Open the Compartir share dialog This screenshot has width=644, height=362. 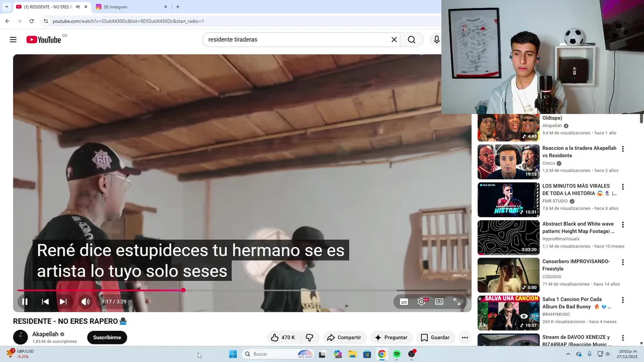point(344,337)
